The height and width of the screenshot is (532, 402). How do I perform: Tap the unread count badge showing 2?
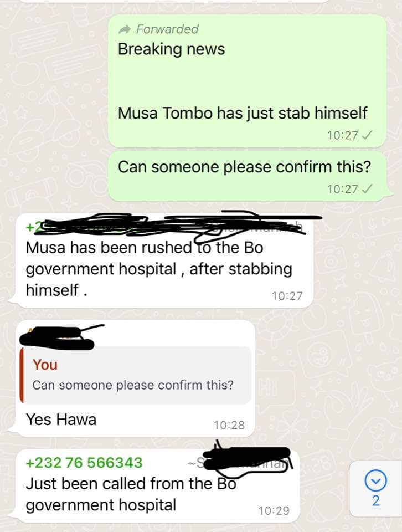coord(375,501)
